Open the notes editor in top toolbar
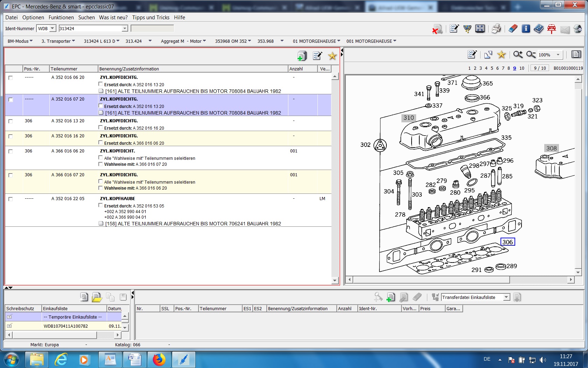 454,29
